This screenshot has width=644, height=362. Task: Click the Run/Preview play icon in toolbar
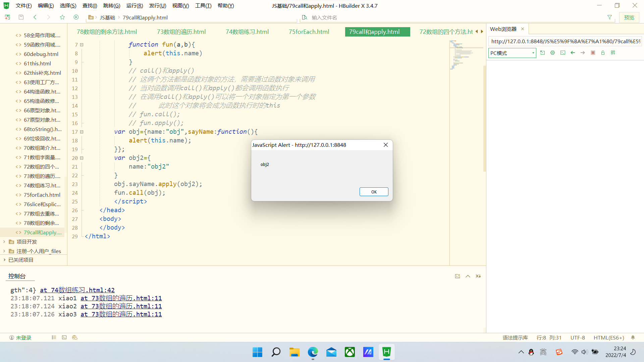pos(76,17)
